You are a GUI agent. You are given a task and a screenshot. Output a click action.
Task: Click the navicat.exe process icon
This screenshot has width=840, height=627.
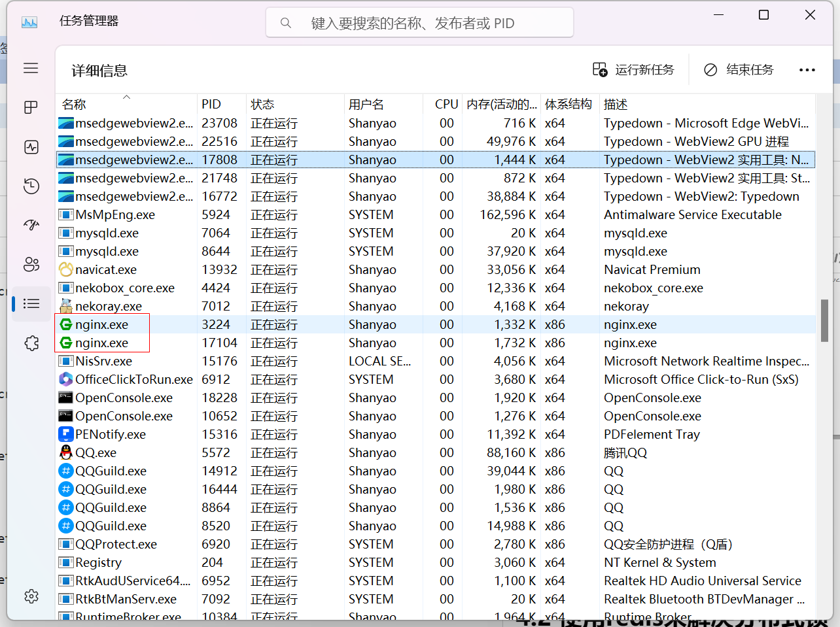tap(65, 269)
